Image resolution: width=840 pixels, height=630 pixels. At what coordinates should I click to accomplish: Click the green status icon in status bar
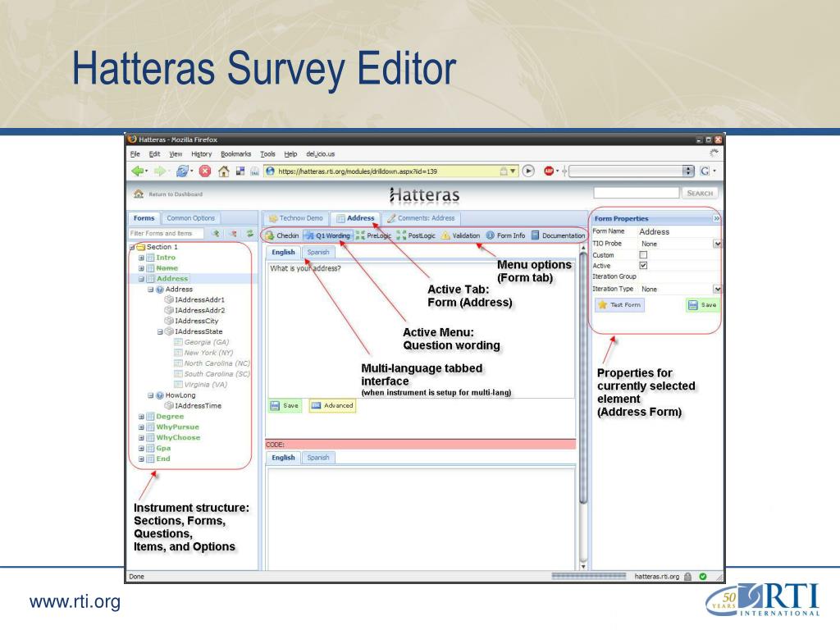click(703, 577)
